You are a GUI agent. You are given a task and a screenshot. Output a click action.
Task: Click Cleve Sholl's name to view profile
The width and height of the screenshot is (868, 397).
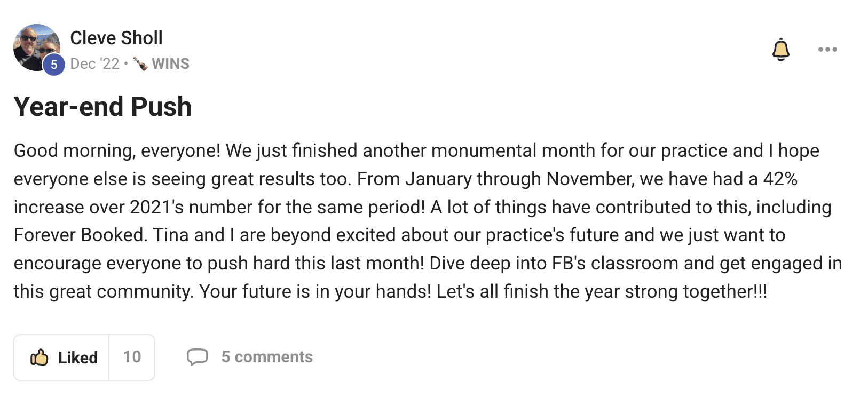117,37
